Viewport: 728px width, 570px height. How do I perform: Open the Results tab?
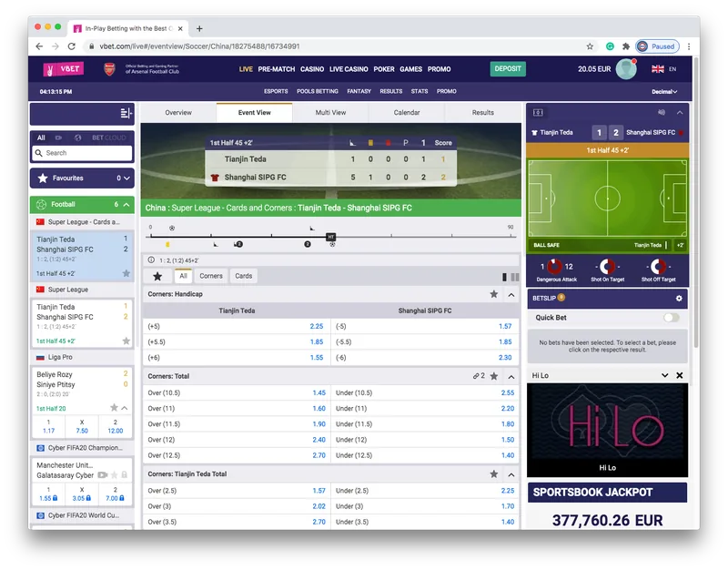tap(483, 113)
